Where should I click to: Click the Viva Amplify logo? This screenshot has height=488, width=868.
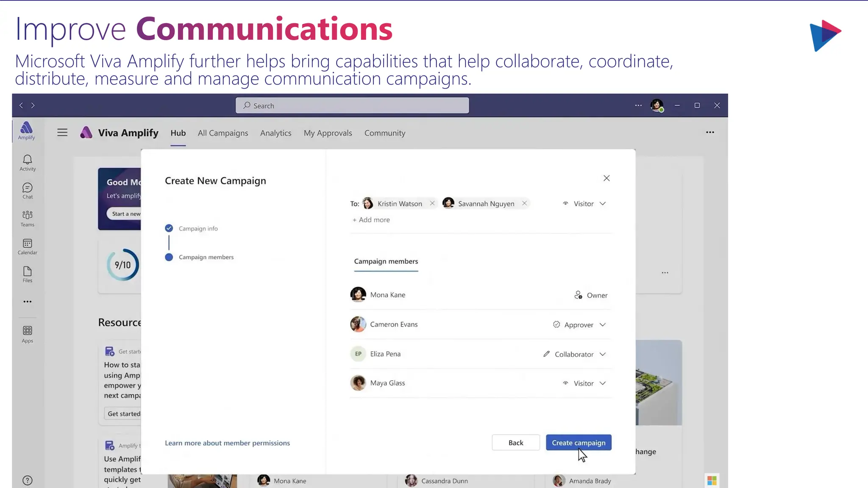tap(86, 133)
